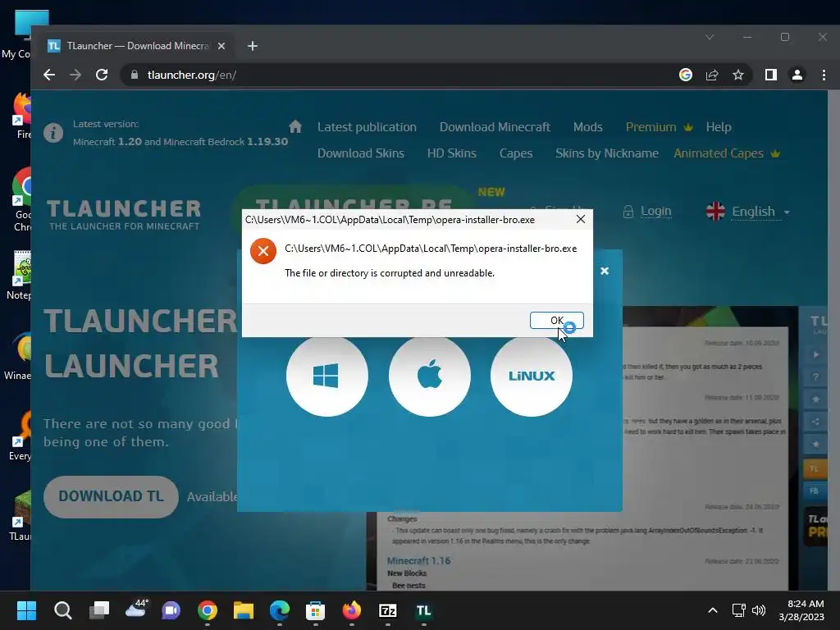The height and width of the screenshot is (630, 840).
Task: Show hidden system tray icons
Action: [713, 610]
